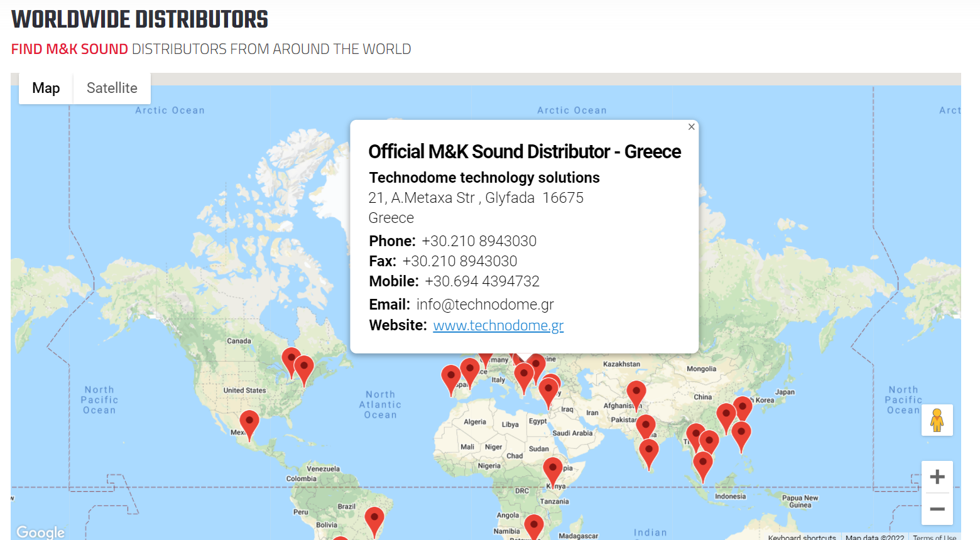The image size is (980, 540).
Task: Switch to the Satellite view tab
Action: (x=112, y=88)
